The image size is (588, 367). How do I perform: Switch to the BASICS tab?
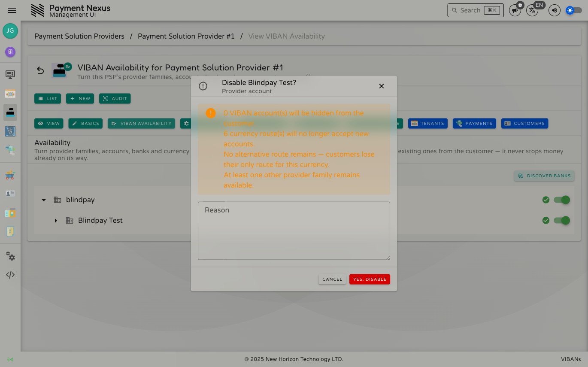click(85, 124)
